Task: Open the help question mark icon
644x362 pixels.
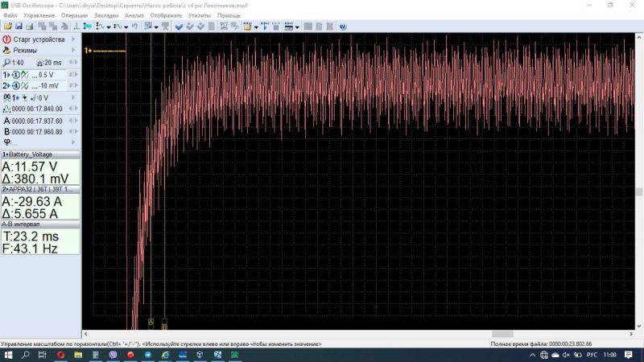Action: coord(343,27)
